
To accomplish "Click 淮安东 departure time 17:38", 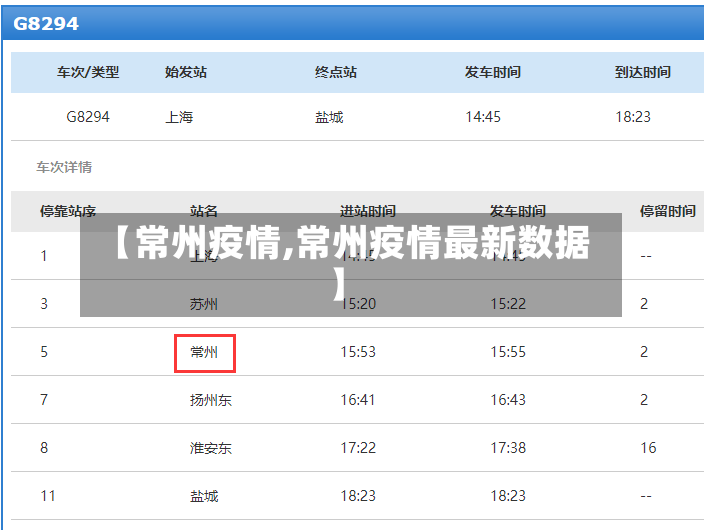I will (508, 448).
